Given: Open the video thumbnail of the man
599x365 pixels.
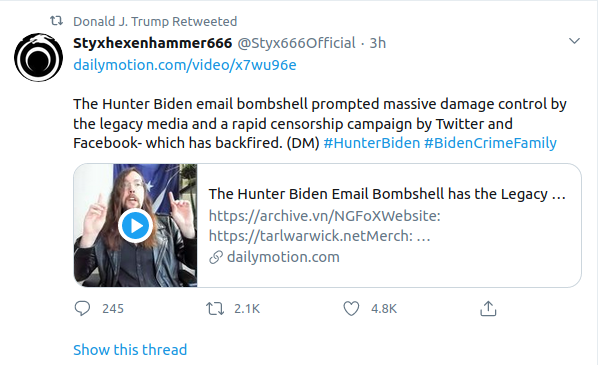Looking at the screenshot, I should [136, 225].
